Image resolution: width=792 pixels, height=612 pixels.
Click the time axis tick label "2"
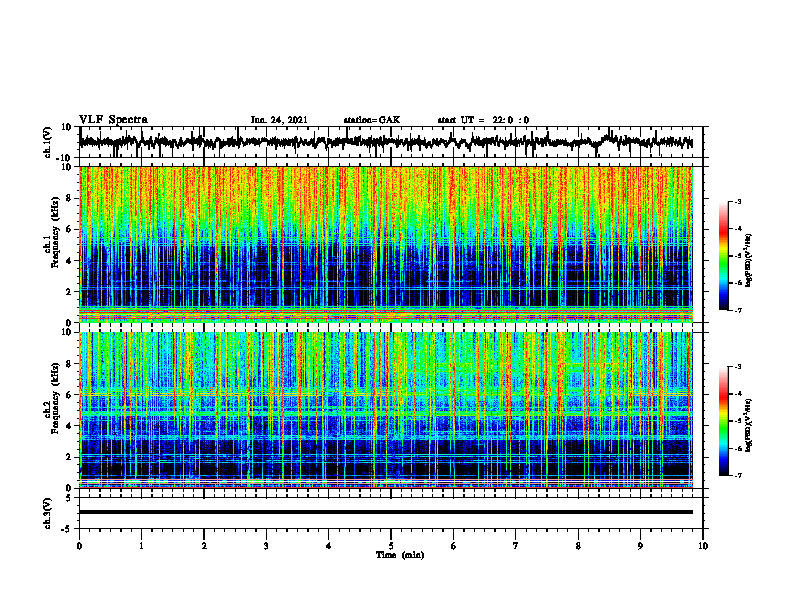coord(204,546)
